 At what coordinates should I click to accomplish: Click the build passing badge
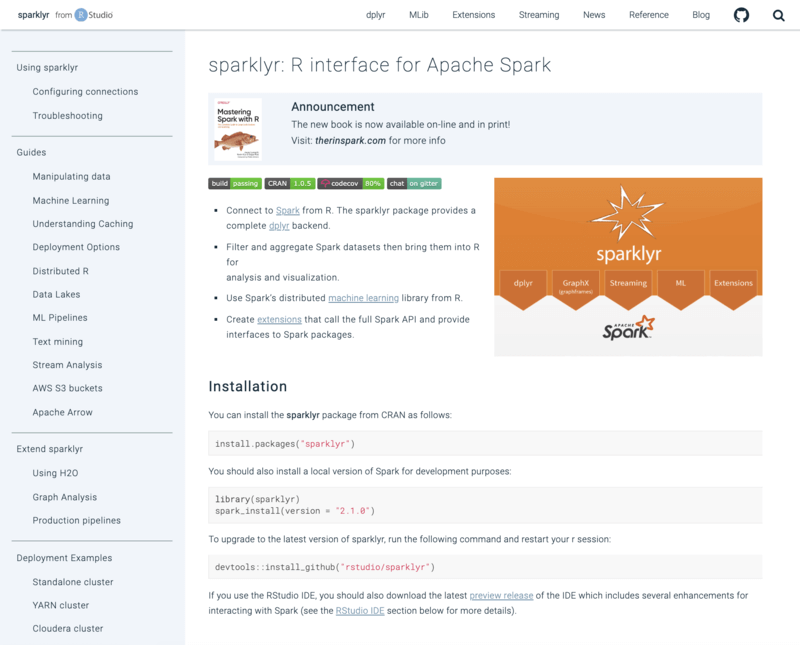click(235, 184)
